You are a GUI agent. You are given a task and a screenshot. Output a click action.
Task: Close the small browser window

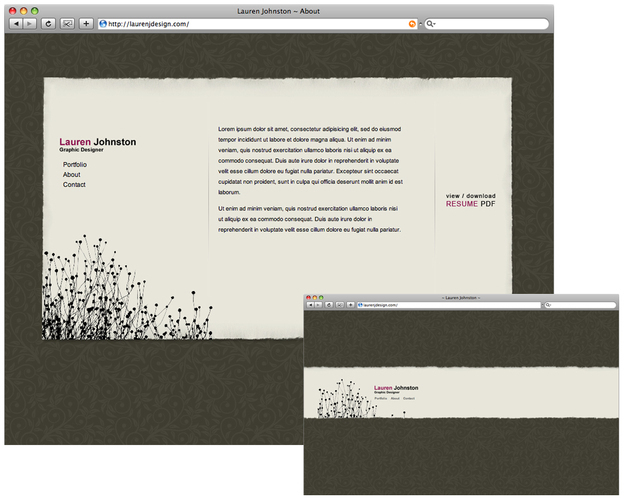click(308, 297)
